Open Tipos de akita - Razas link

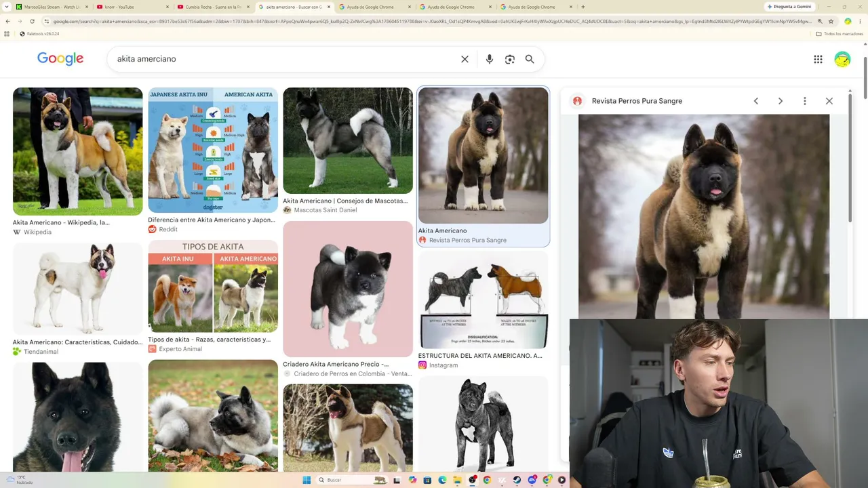pos(209,340)
